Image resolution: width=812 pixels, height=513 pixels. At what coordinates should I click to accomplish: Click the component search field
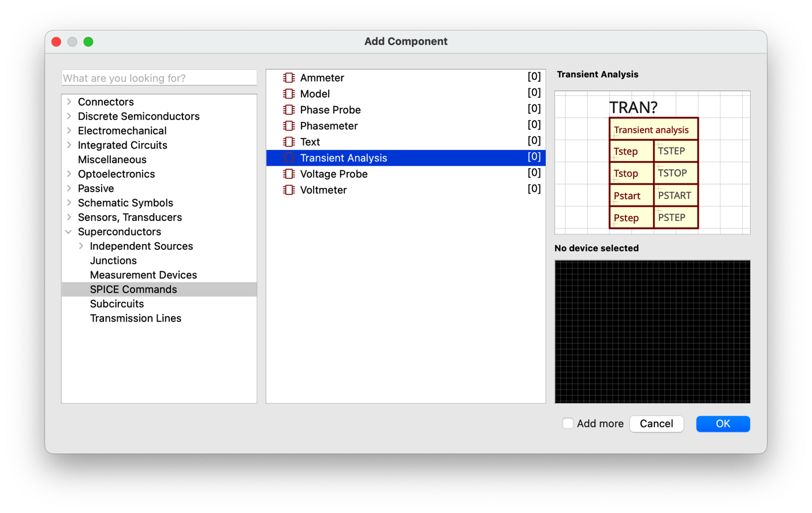[x=159, y=78]
